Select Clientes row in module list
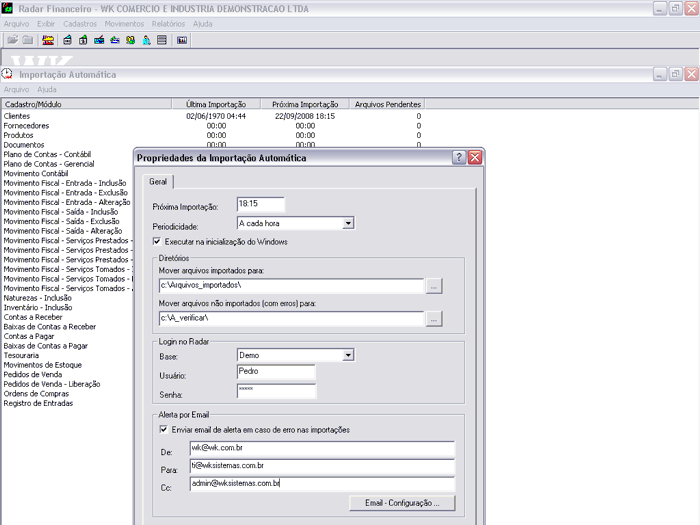 coord(17,116)
